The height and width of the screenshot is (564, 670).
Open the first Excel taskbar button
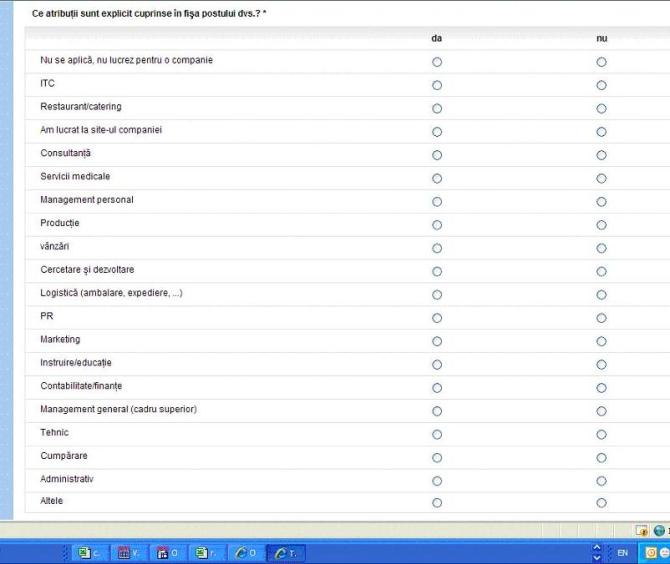tap(90, 552)
